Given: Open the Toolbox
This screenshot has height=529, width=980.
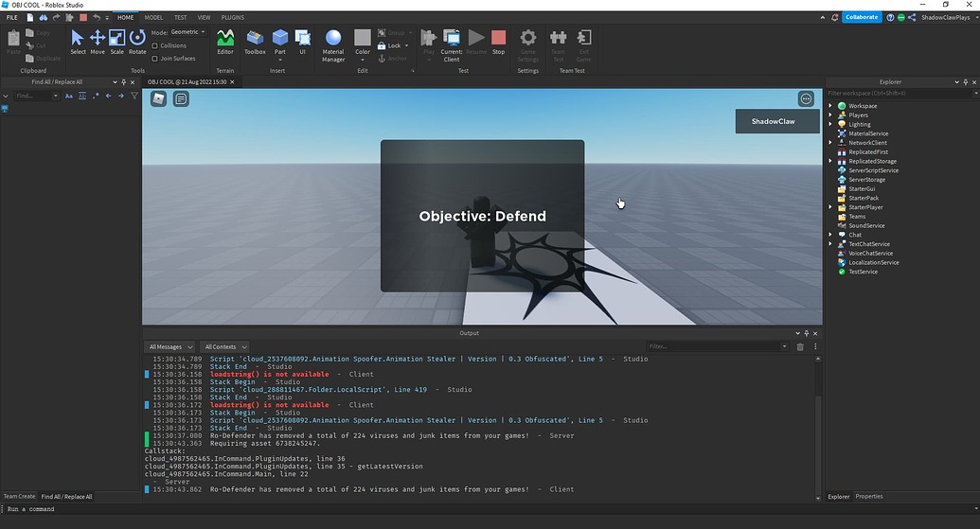Looking at the screenshot, I should click(x=255, y=43).
